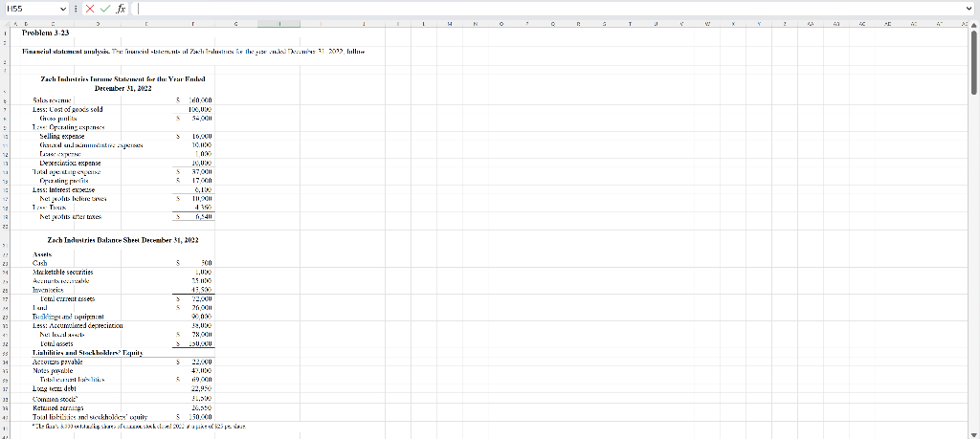Select the 'Inventories' label cell
The image size is (980, 439).
pos(49,290)
